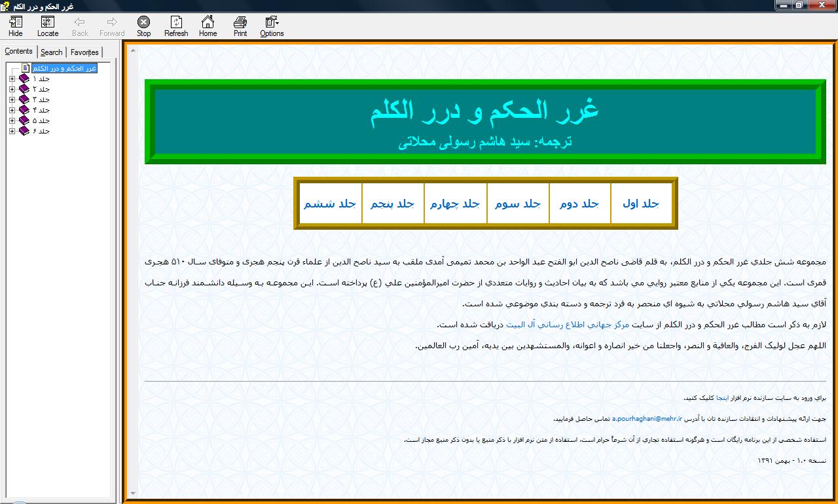Open the Options toolbar menu
Screen dimensions: 838x504
coord(272,26)
